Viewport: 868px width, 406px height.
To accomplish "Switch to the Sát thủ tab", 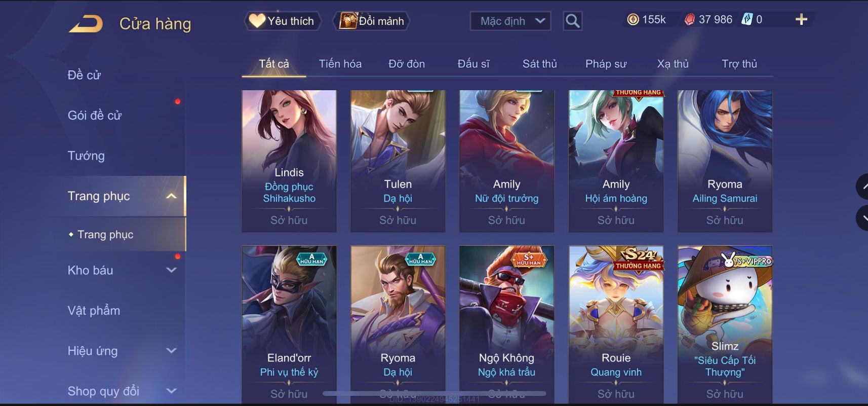I will coord(539,64).
